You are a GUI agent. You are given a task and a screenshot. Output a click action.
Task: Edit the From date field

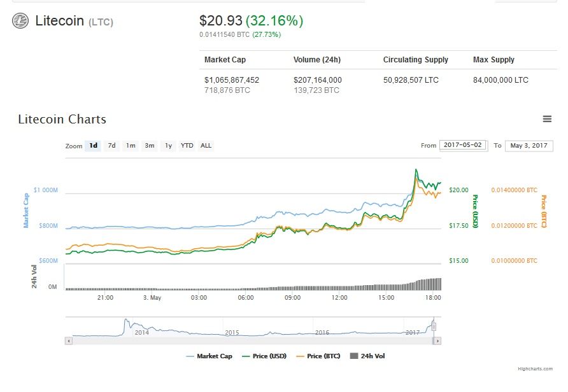coord(462,145)
